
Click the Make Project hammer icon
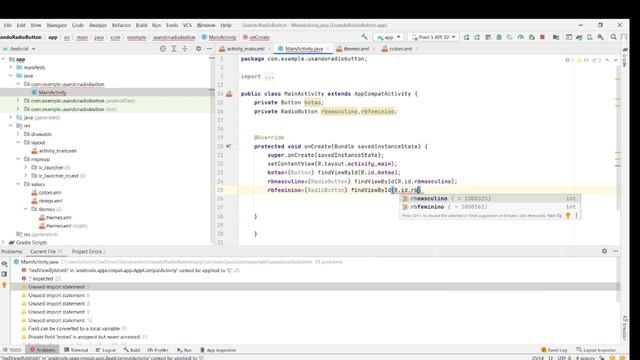[x=364, y=37]
